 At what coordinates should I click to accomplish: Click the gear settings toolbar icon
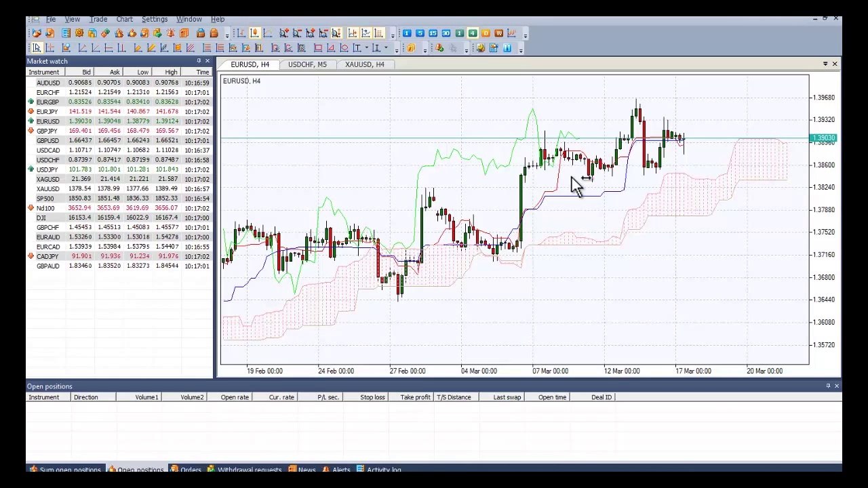click(79, 33)
